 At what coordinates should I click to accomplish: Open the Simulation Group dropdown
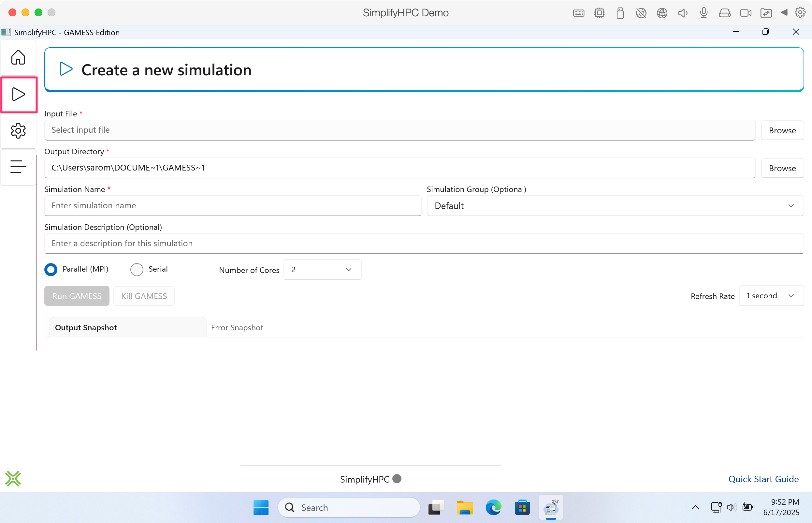pyautogui.click(x=615, y=206)
